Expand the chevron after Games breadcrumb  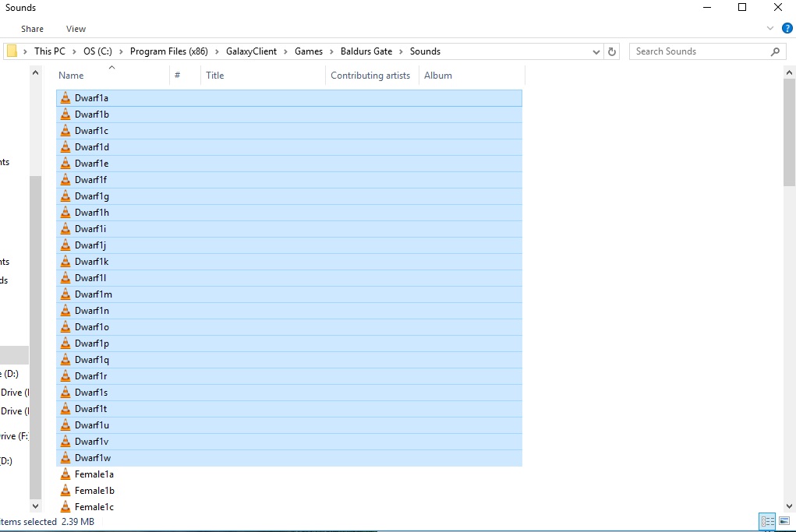click(x=331, y=51)
